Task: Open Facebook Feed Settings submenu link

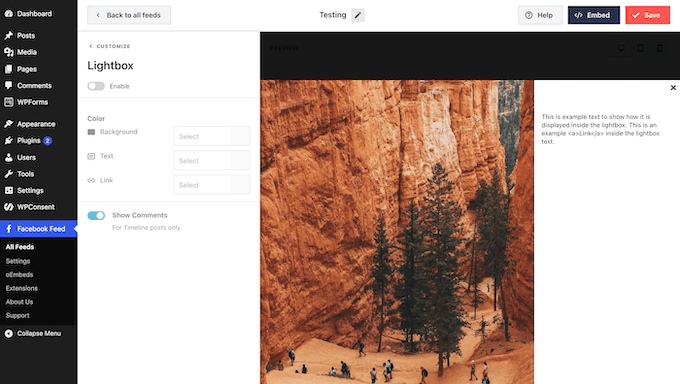Action: (18, 261)
